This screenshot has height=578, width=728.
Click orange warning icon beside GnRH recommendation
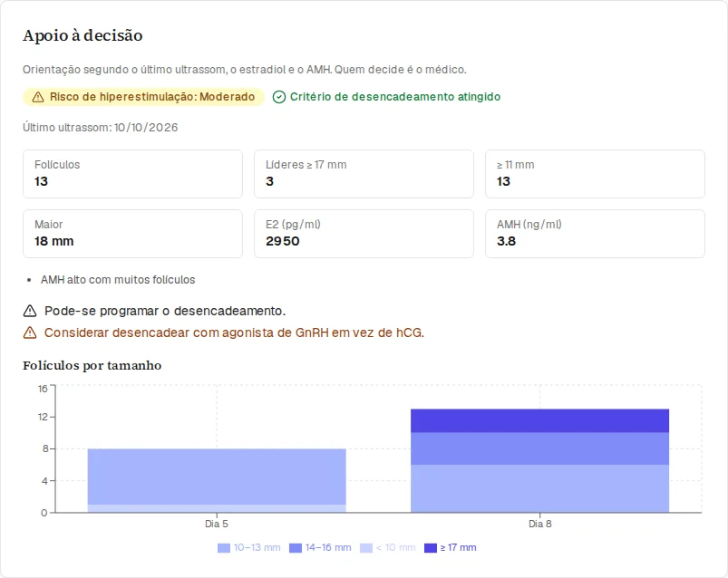(30, 332)
